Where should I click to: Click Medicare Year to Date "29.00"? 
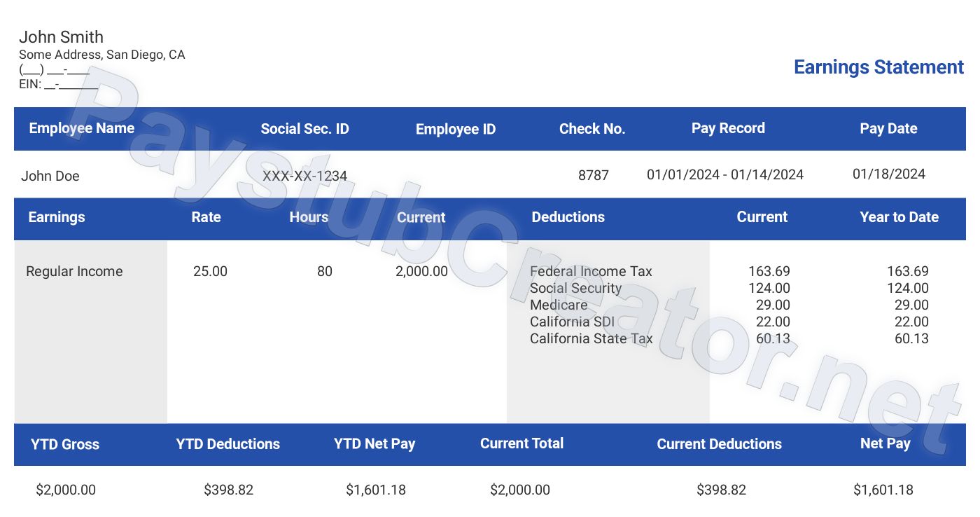(x=911, y=305)
